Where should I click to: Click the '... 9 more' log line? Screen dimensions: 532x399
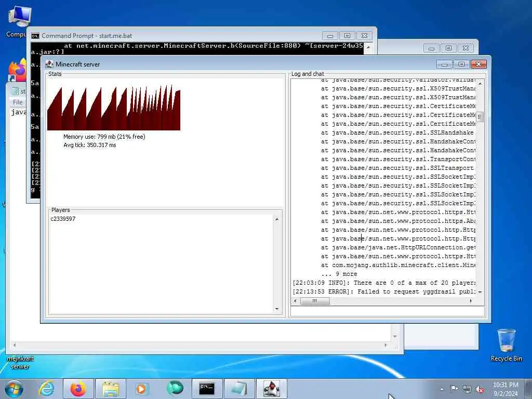coord(339,274)
